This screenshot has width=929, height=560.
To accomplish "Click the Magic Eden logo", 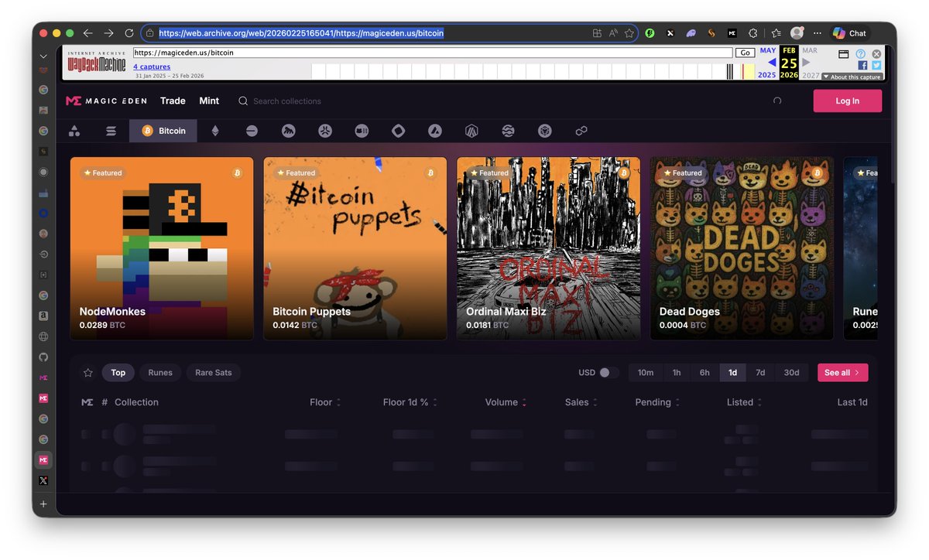I will (106, 101).
